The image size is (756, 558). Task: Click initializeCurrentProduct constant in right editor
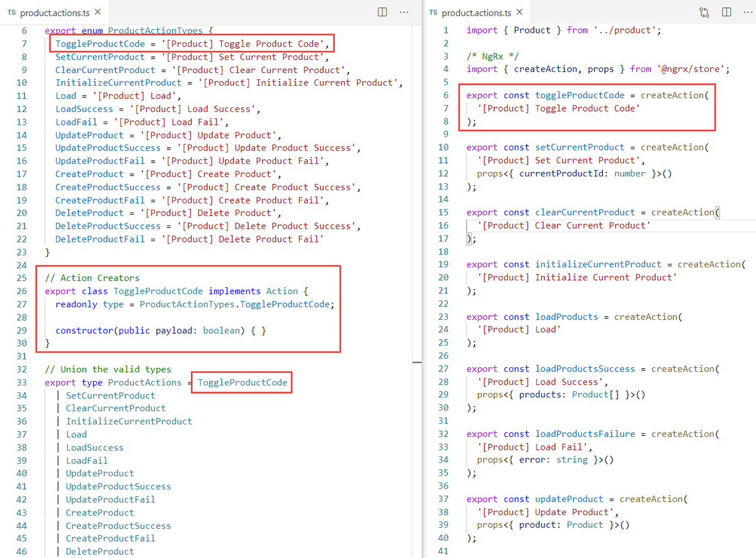click(598, 265)
